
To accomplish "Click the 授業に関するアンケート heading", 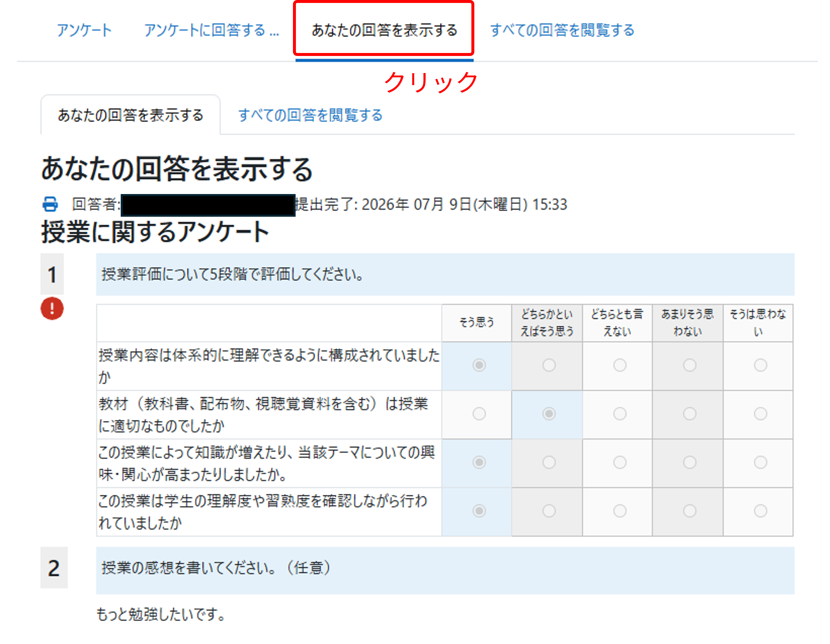I will (x=155, y=231).
